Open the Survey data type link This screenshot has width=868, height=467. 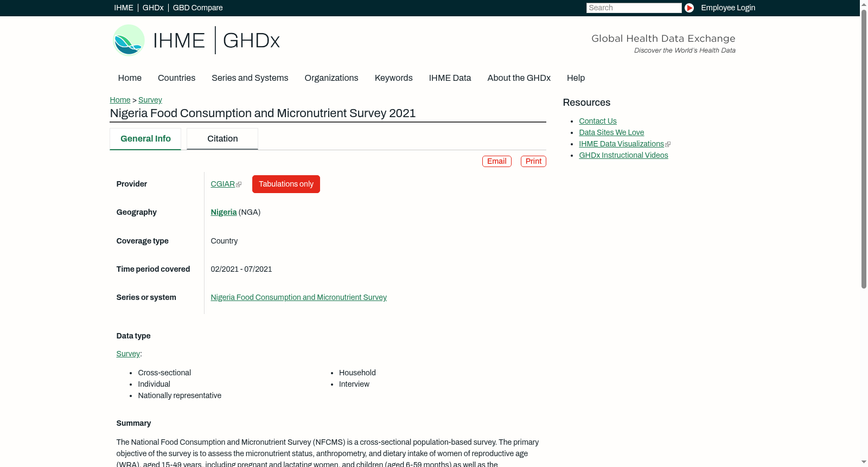[128, 354]
